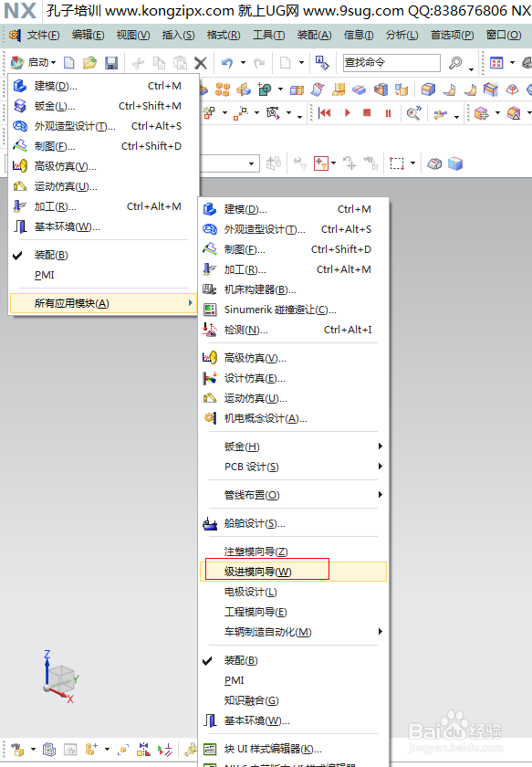Screen dimensions: 532x767
Task: Click the XYZ coordinate triad in viewport
Action: 60,678
